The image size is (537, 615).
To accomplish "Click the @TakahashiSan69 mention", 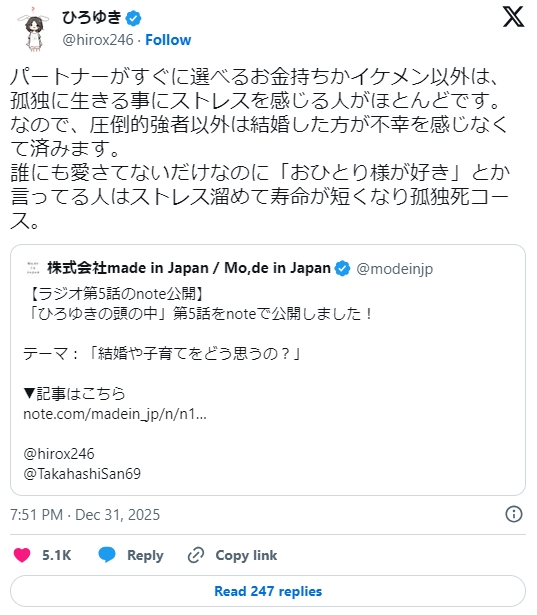I will (x=82, y=474).
